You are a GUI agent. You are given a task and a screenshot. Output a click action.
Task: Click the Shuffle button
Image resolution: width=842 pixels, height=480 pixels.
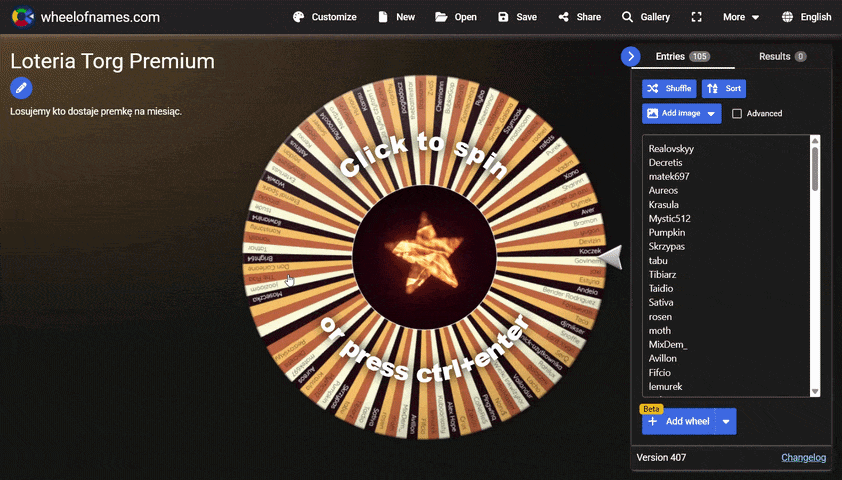(669, 89)
